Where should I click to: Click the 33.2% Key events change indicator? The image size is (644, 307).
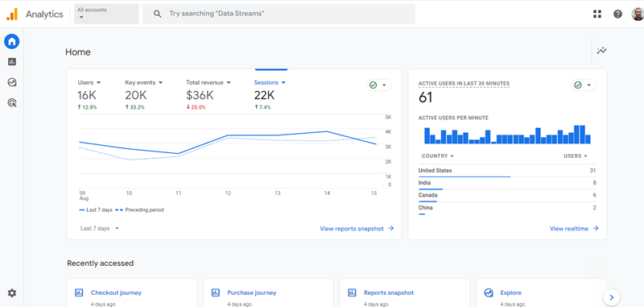pyautogui.click(x=135, y=107)
